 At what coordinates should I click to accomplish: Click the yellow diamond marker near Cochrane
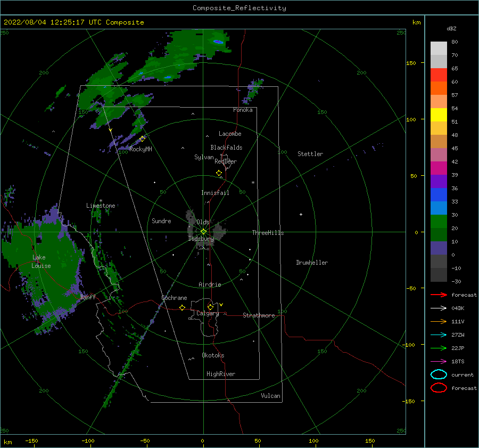click(x=183, y=308)
